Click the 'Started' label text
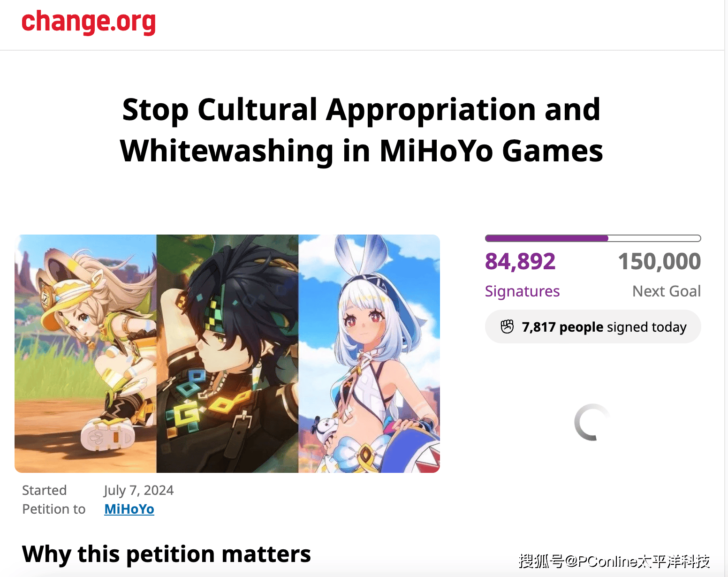Screen dimensions: 728x577 pos(45,490)
